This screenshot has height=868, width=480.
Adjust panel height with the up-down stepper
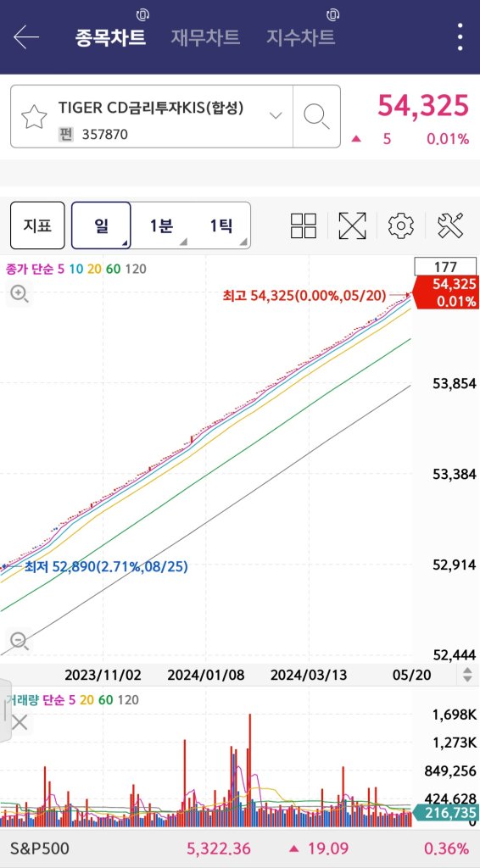[468, 675]
